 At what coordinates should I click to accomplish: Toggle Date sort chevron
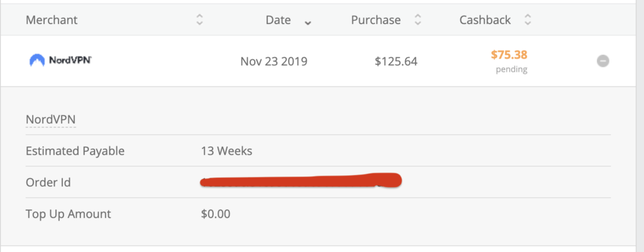(x=308, y=22)
